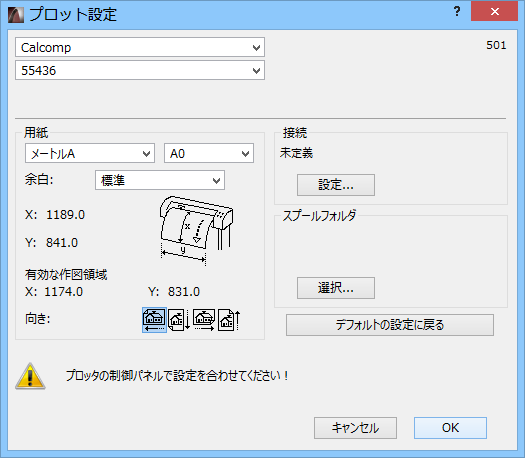Click the 有効な作図領域 label
Viewport: 525px width, 458px height.
tap(66, 275)
